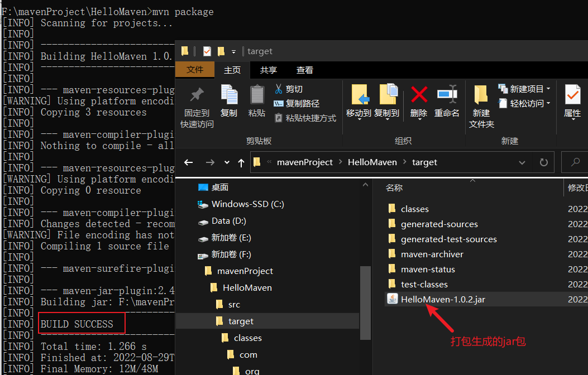Click navigation pane scrollbar thumb
This screenshot has width=588, height=375.
(x=365, y=302)
